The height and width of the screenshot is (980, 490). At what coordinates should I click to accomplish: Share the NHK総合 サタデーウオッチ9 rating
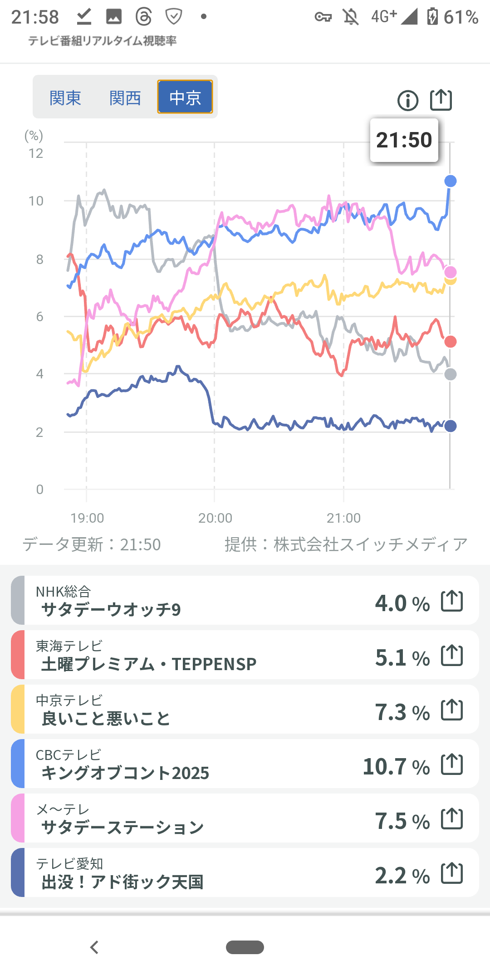[x=452, y=601]
